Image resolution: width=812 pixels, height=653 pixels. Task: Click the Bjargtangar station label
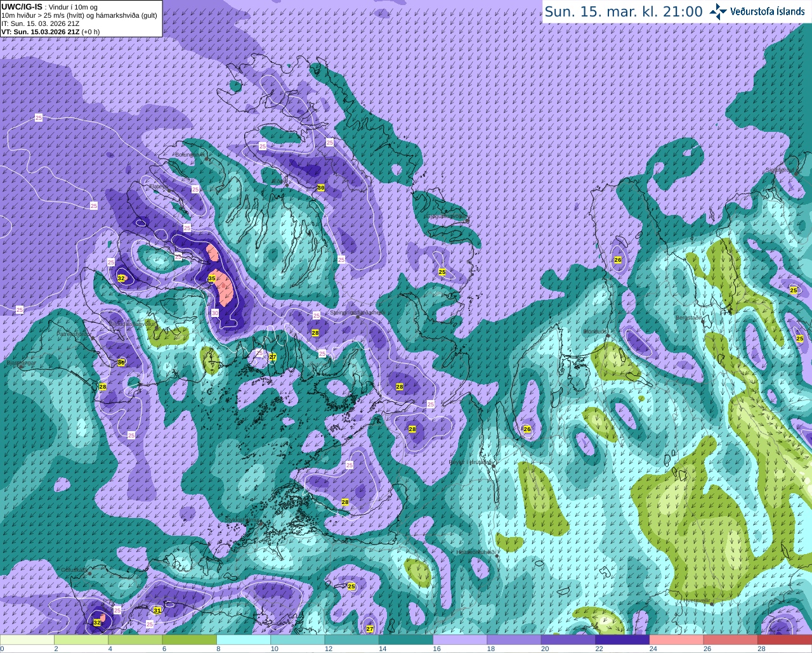tap(22, 363)
